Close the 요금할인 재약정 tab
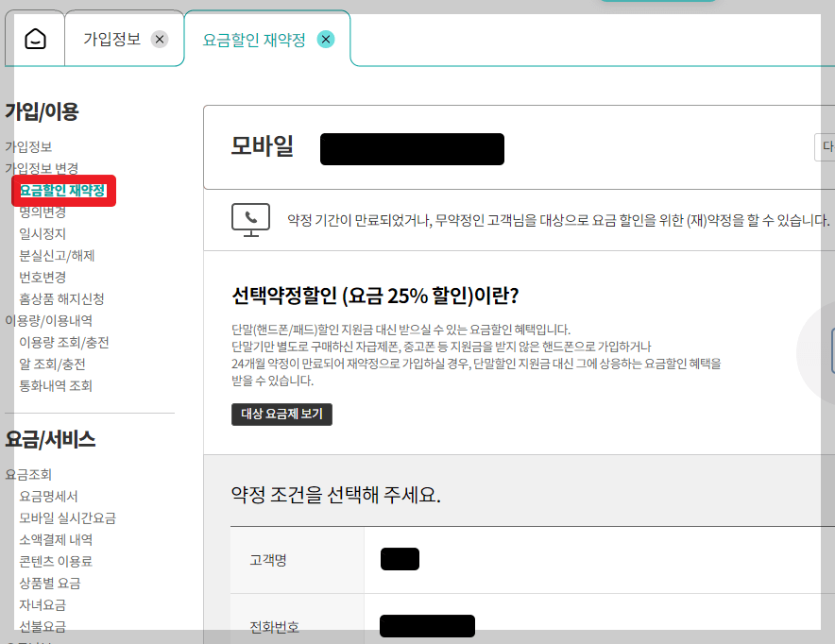This screenshot has width=835, height=644. point(326,40)
